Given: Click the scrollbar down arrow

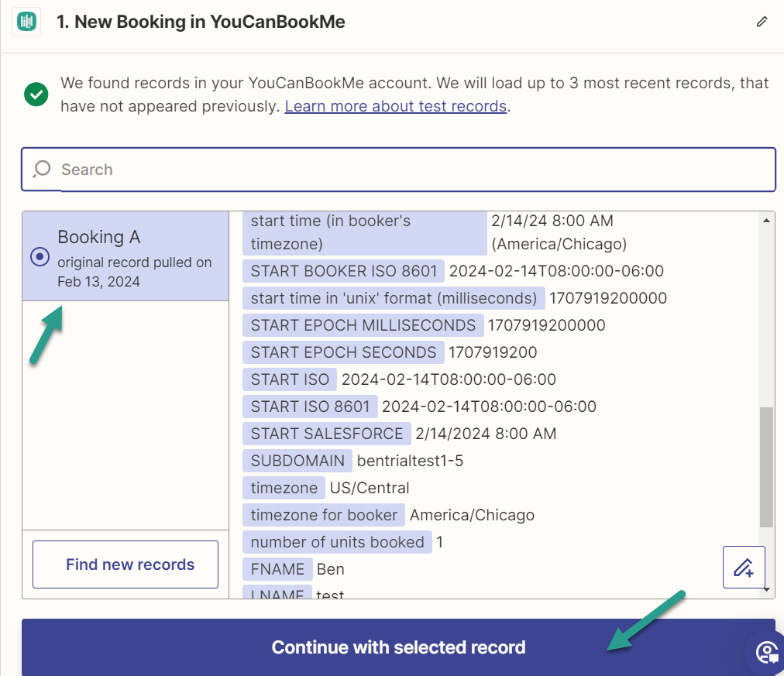Looking at the screenshot, I should (766, 589).
